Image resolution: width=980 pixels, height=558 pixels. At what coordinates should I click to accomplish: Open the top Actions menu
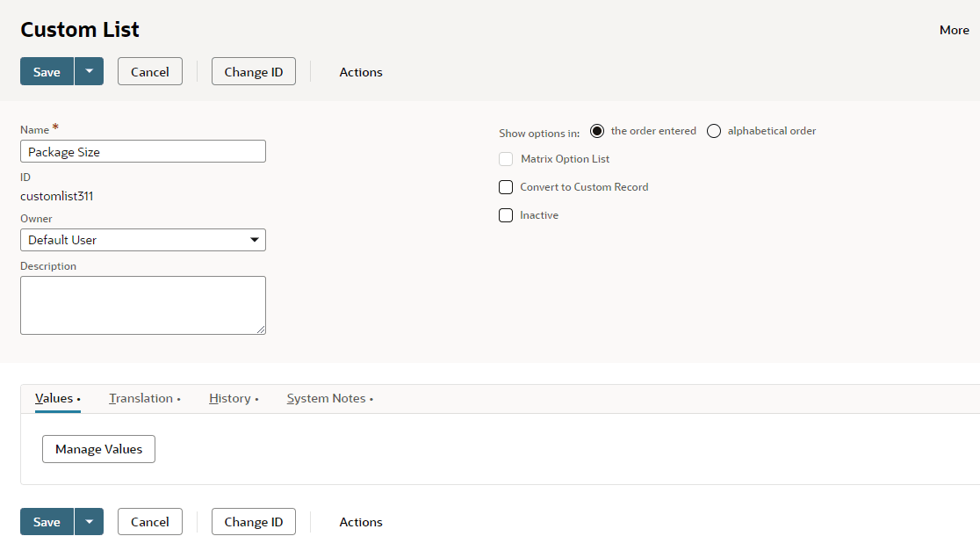pos(361,72)
